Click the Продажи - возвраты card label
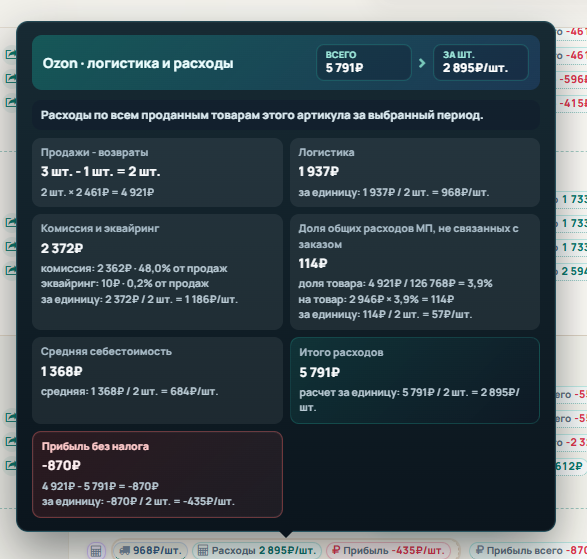 (94, 152)
